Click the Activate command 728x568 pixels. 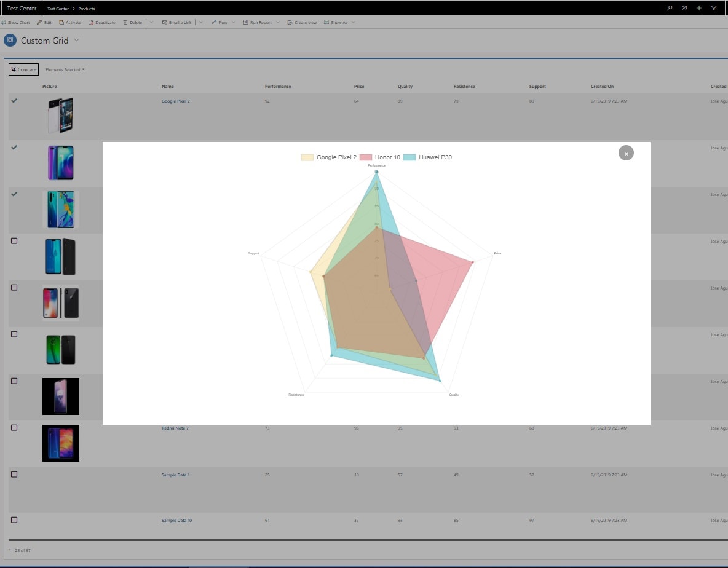click(x=70, y=22)
